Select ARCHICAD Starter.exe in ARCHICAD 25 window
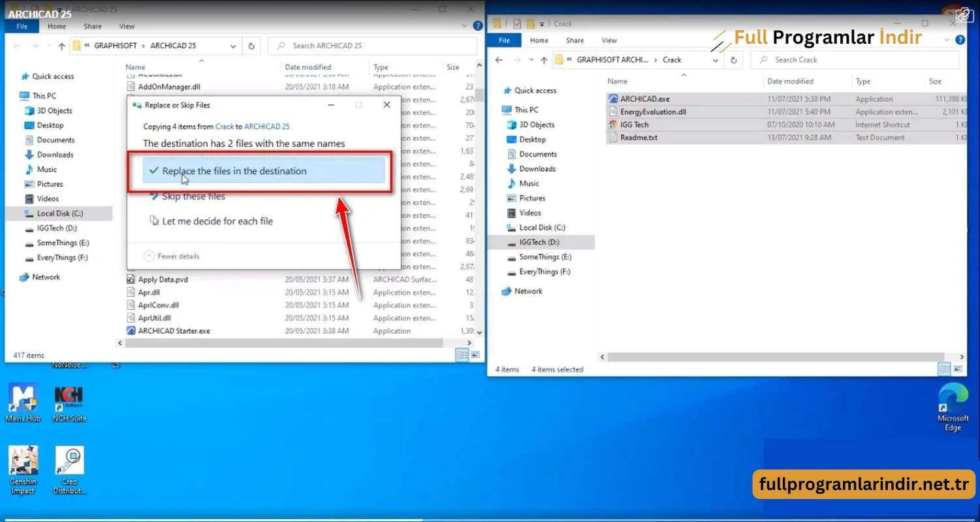This screenshot has width=980, height=522. coord(174,331)
